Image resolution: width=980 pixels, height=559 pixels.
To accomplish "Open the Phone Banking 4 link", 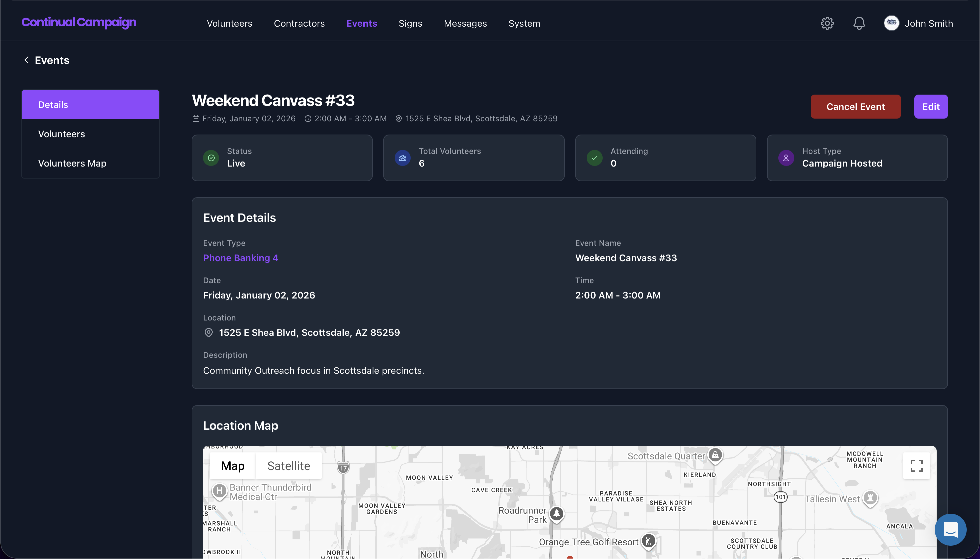I will click(240, 258).
